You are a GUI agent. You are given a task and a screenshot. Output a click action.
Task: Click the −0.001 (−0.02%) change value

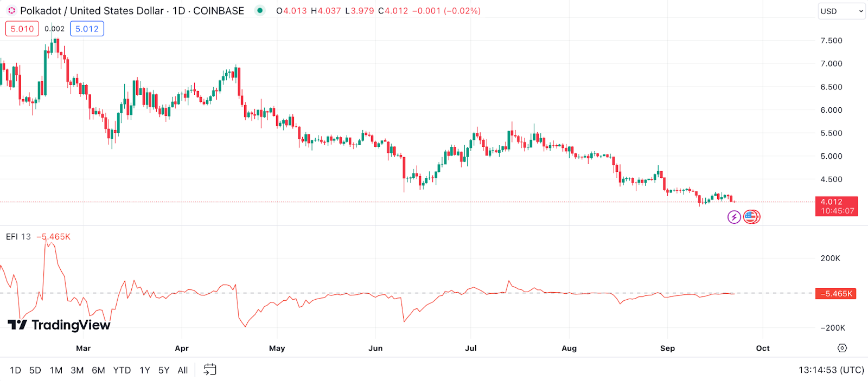coord(446,11)
